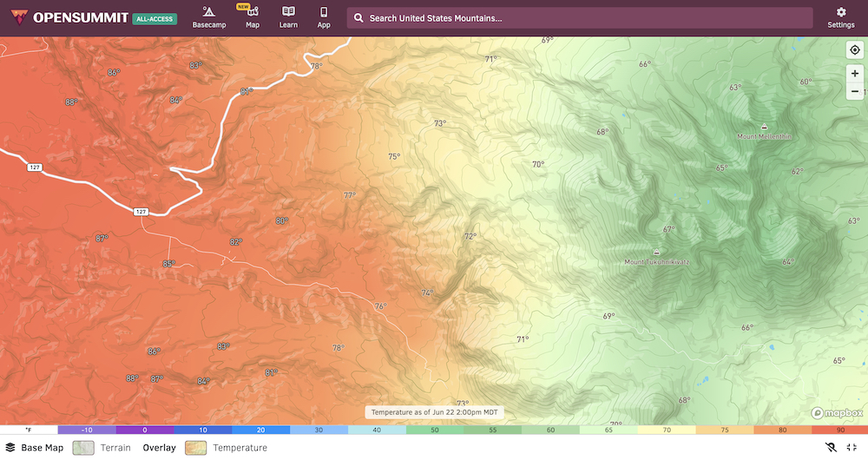
Task: Open Settings with the gear icon
Action: click(840, 17)
